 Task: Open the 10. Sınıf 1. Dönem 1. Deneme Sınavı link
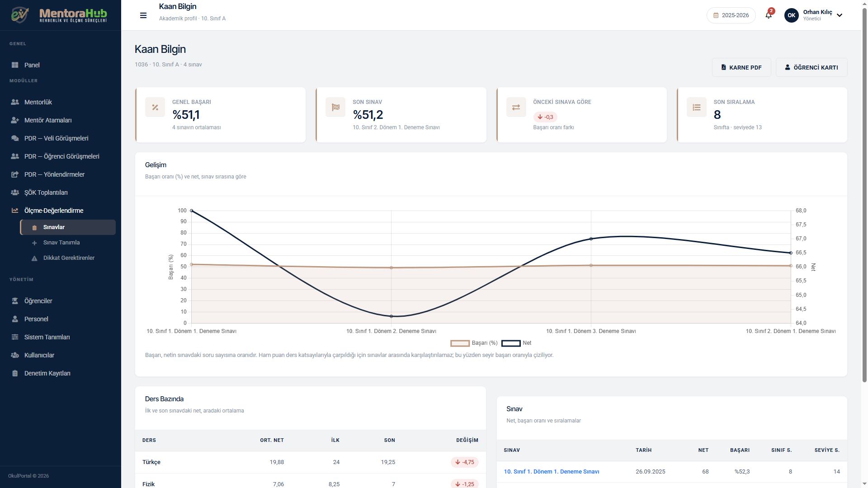pos(552,472)
